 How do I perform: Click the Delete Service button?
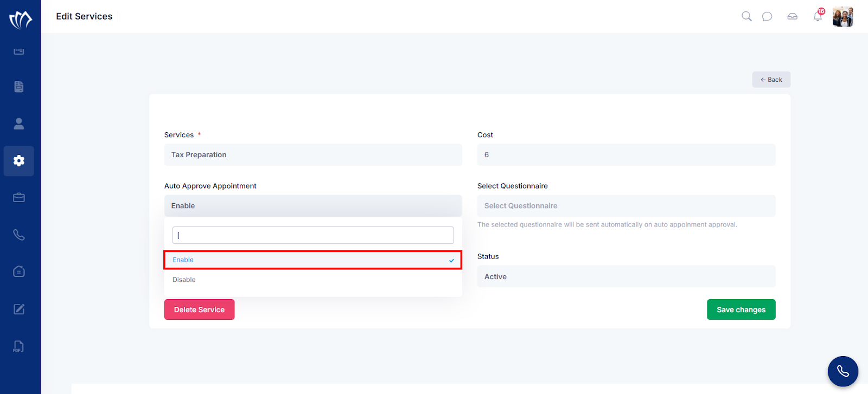(200, 309)
